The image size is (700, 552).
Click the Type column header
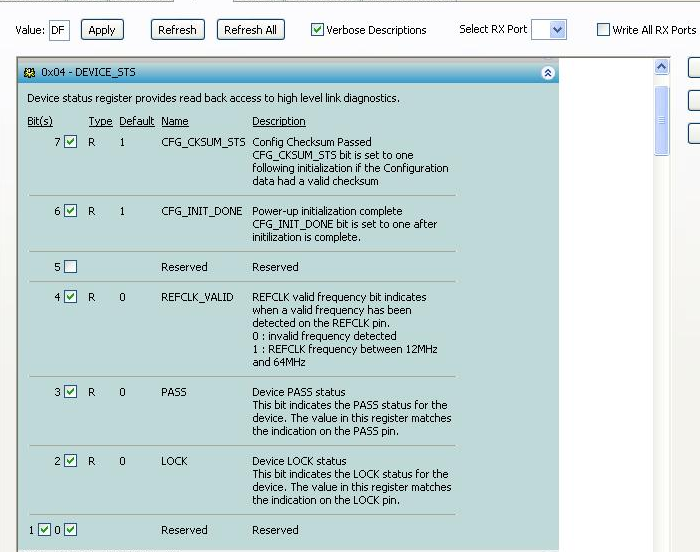(x=100, y=121)
